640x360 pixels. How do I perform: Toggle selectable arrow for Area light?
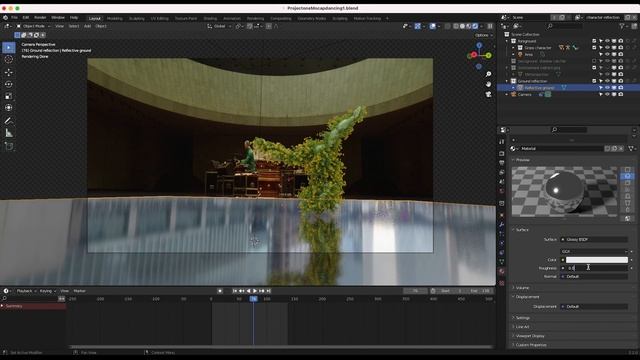pyautogui.click(x=601, y=54)
